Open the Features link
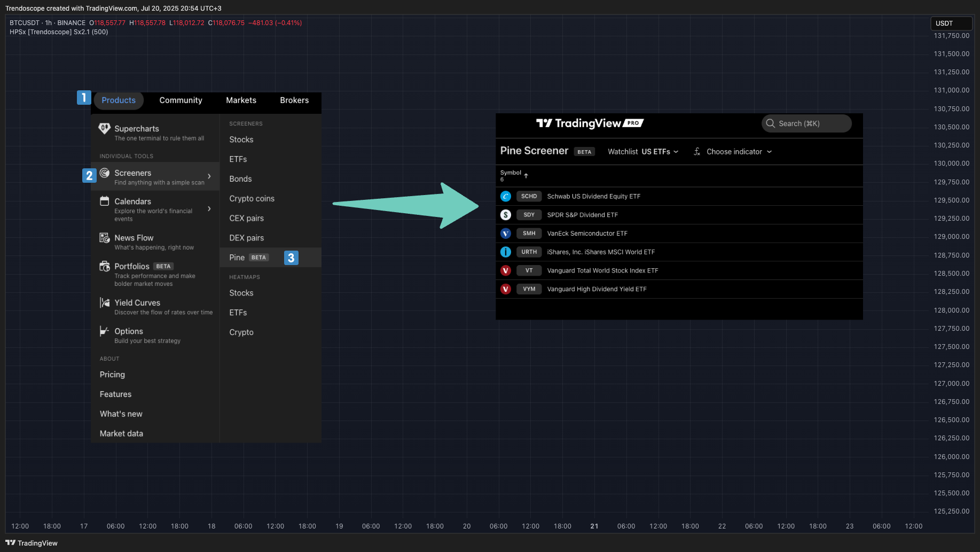This screenshot has height=552, width=980. [115, 394]
